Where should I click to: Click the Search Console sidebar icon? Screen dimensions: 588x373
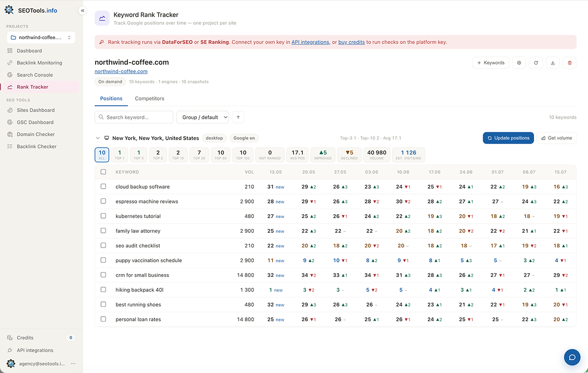pyautogui.click(x=10, y=75)
